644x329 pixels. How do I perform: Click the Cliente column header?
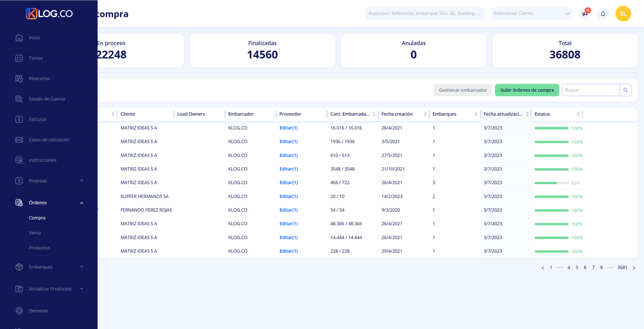pos(128,114)
